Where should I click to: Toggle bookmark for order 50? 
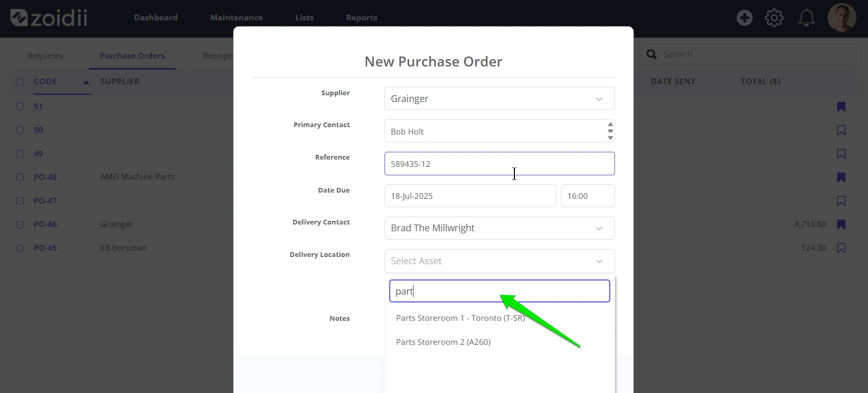[x=841, y=130]
